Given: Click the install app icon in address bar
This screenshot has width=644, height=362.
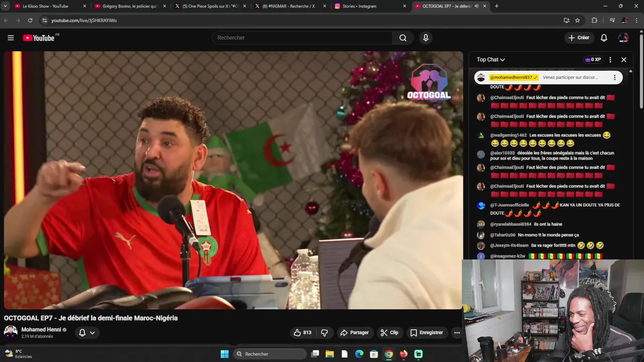Looking at the screenshot, I should point(567,20).
